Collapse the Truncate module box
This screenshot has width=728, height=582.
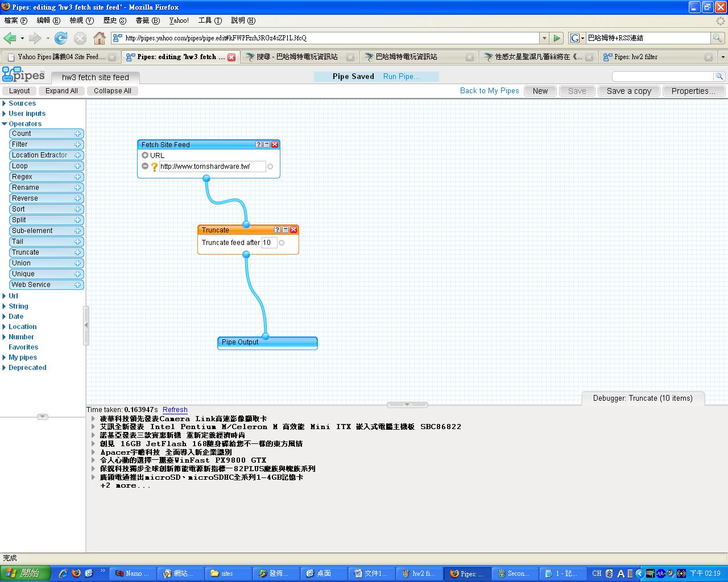[286, 230]
